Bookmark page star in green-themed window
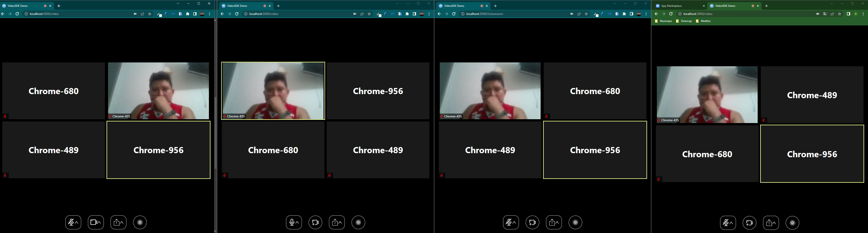The image size is (868, 233). point(840,14)
